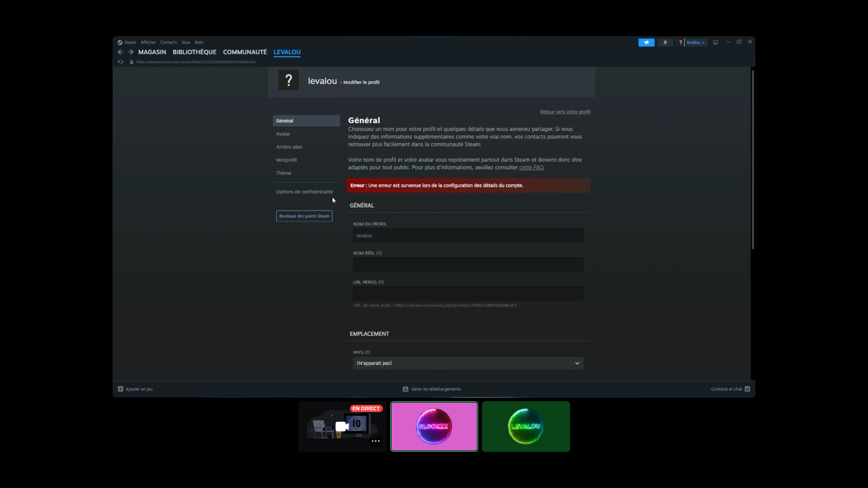This screenshot has height=488, width=868.
Task: Click the Modifier le profil breadcrumb text
Action: (361, 82)
